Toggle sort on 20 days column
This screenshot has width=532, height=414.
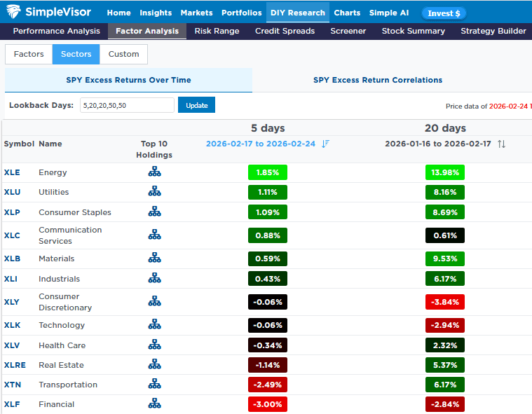pyautogui.click(x=501, y=144)
